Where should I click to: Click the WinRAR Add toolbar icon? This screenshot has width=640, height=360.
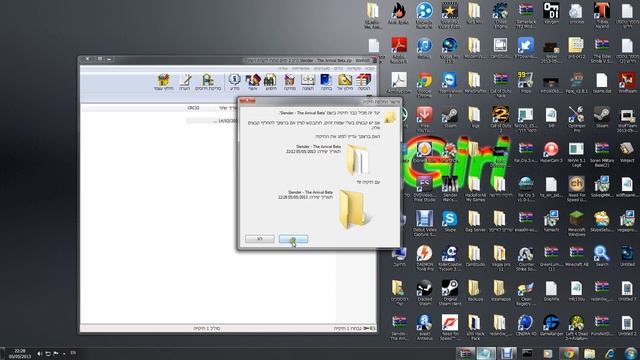(364, 82)
